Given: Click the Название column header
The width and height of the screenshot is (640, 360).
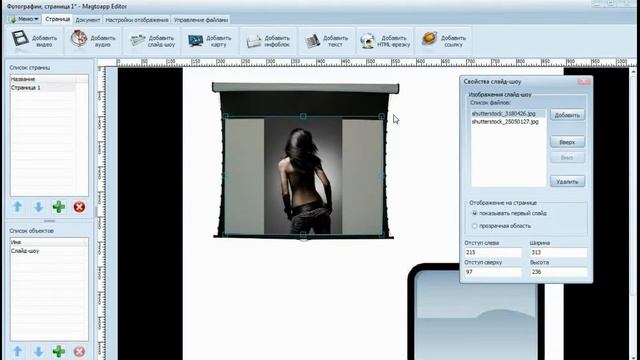Looking at the screenshot, I should [x=42, y=79].
